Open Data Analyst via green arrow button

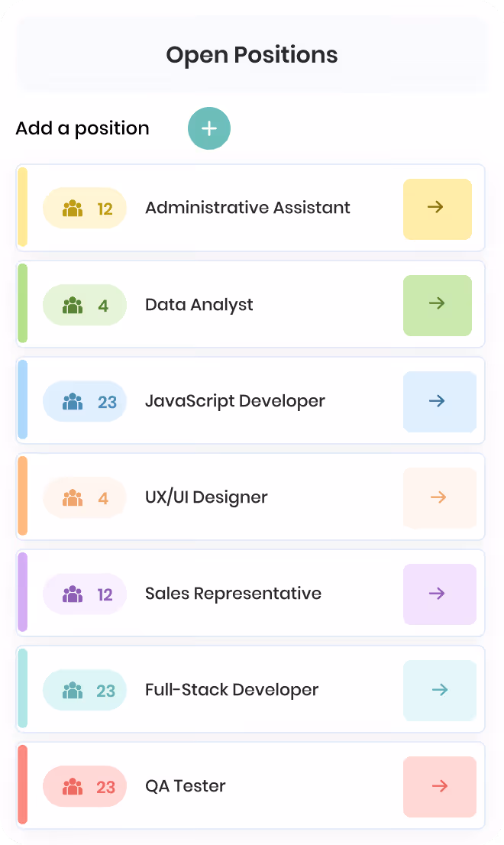coord(438,306)
